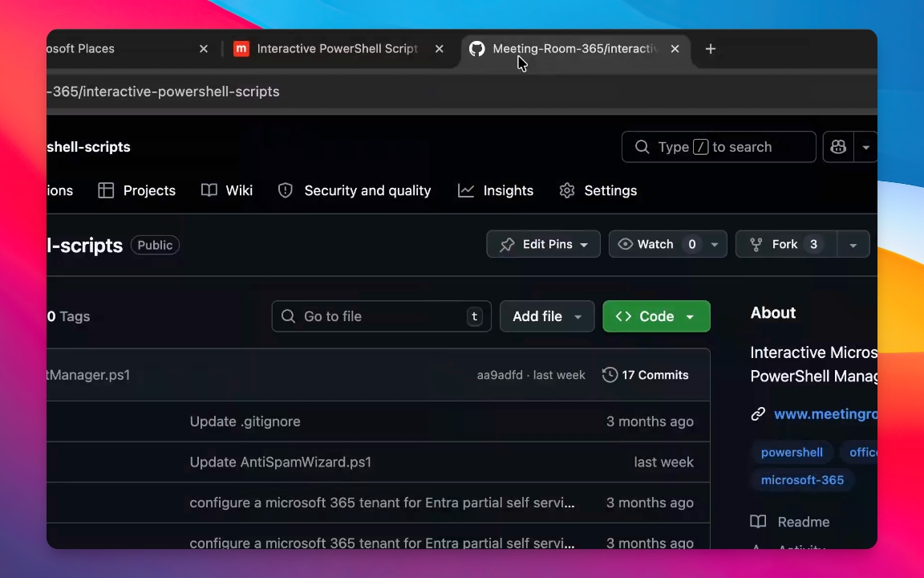The image size is (924, 578).
Task: Click the Readme book icon
Action: (758, 522)
